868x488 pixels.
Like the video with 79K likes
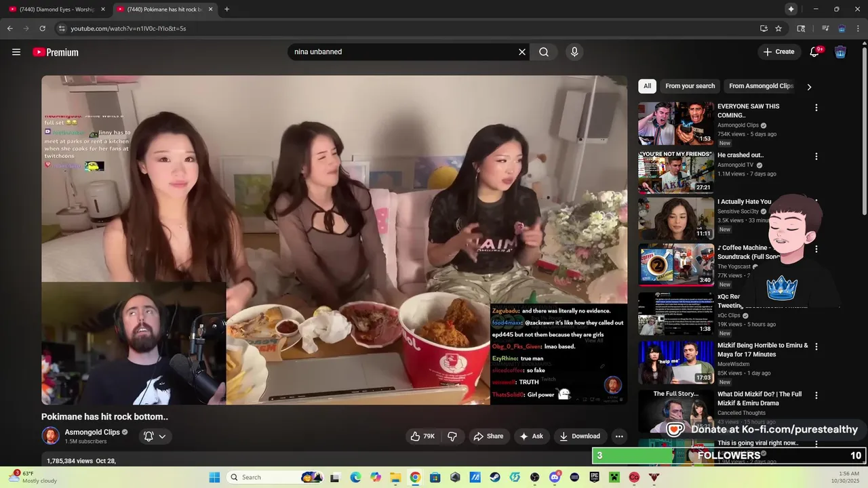[x=422, y=436]
